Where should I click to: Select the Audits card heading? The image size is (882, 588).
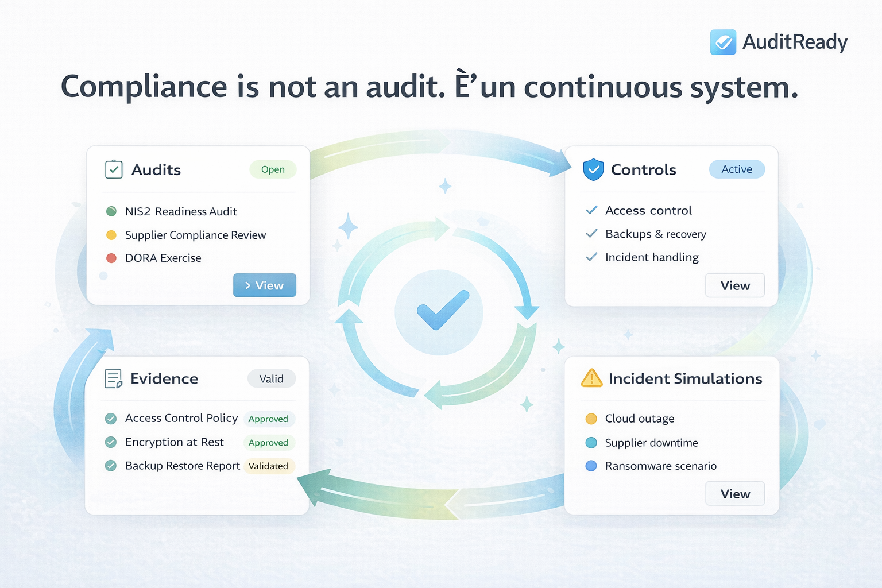tap(156, 170)
